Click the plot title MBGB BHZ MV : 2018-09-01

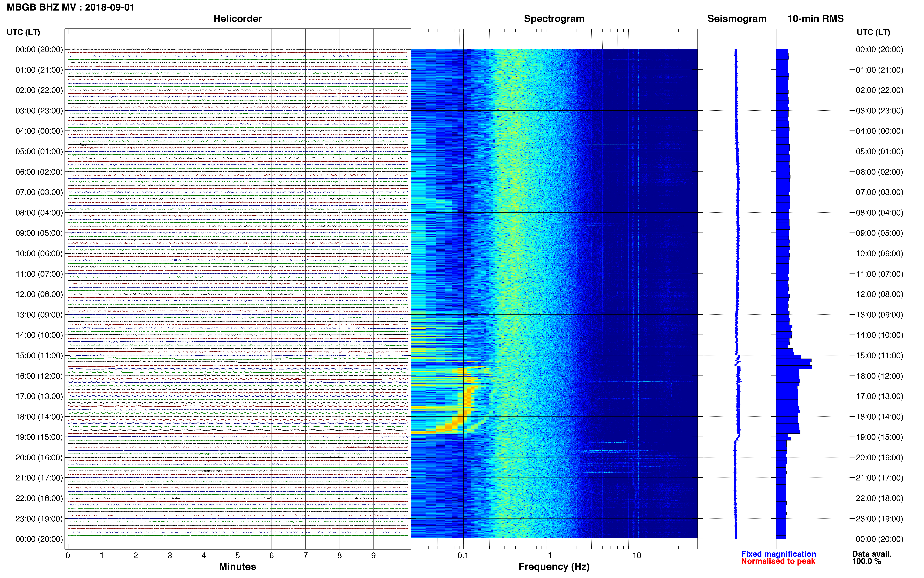point(71,7)
